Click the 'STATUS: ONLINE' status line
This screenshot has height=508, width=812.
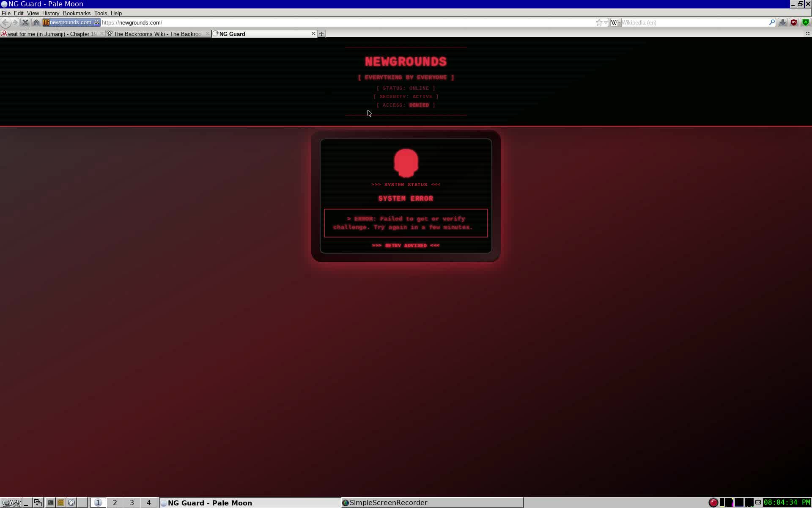(406, 88)
